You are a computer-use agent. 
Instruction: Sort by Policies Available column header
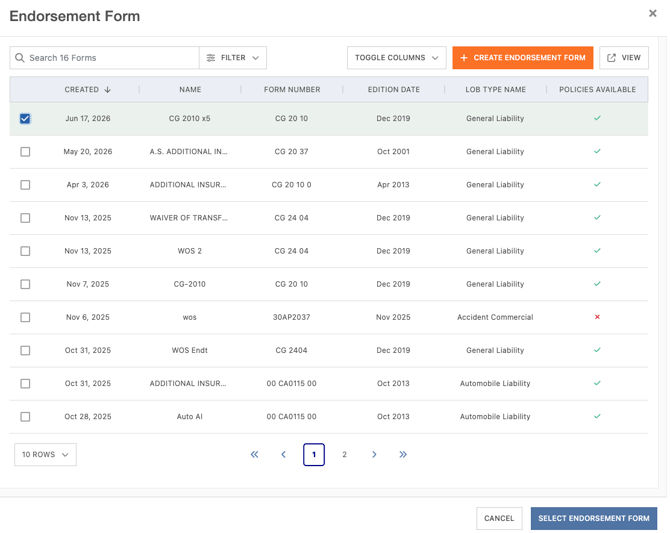[x=597, y=89]
